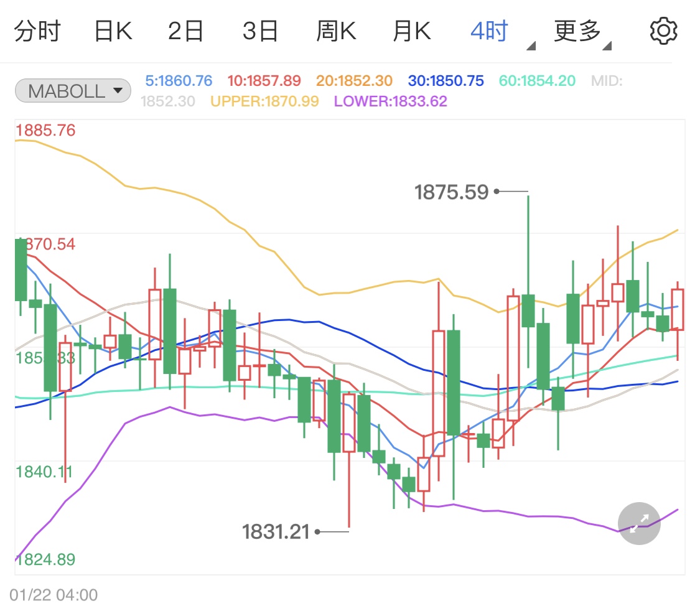Switch to the 2日 chart view

[186, 31]
